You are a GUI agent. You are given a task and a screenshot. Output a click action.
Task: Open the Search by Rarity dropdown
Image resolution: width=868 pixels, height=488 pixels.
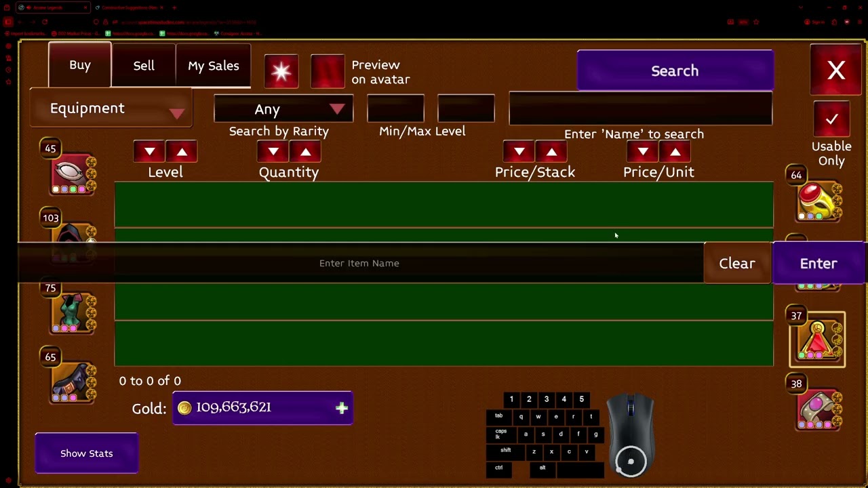coord(283,109)
